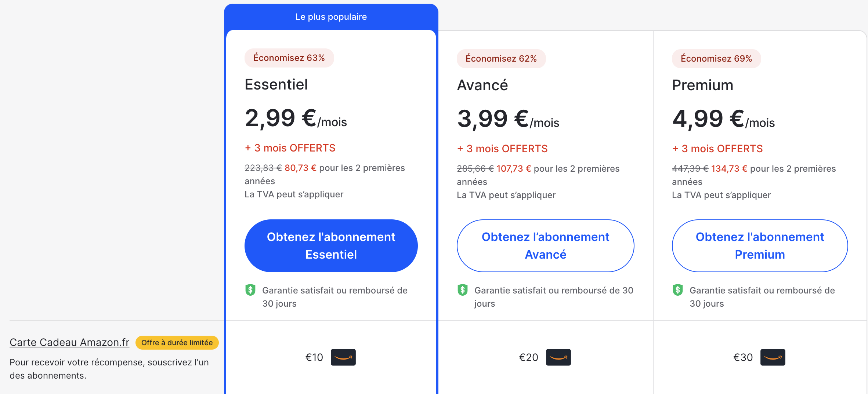This screenshot has width=868, height=394.
Task: Click the Offre à durée limitée badge
Action: 177,343
